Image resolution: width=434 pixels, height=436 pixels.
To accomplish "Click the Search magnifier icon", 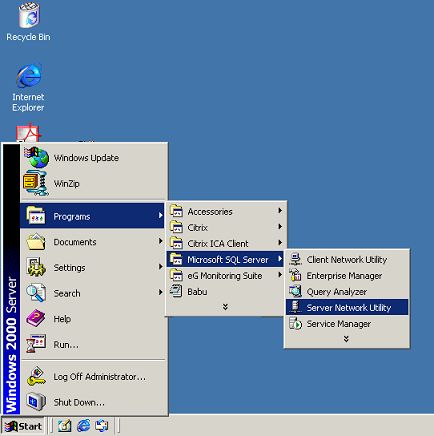I will 36,293.
